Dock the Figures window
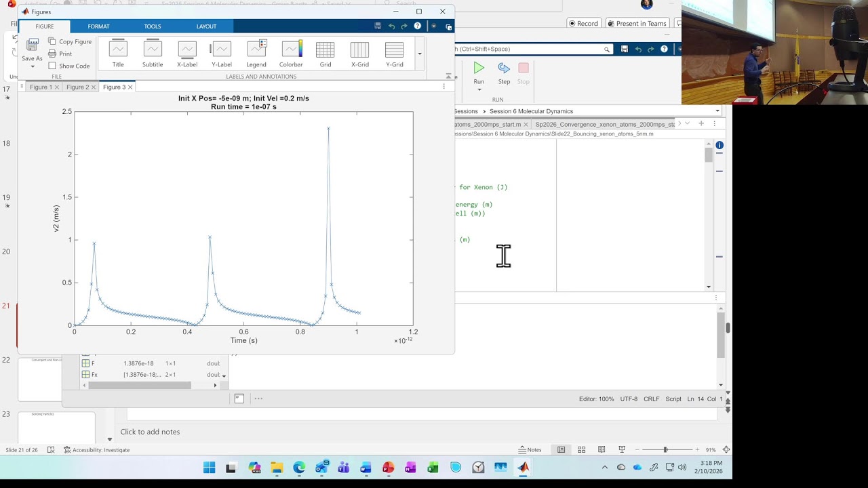 click(x=449, y=26)
